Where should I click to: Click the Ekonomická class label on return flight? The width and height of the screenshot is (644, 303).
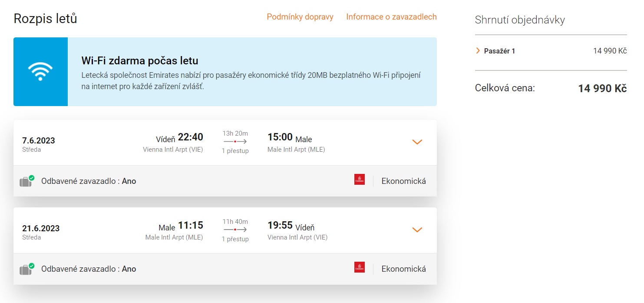click(403, 269)
